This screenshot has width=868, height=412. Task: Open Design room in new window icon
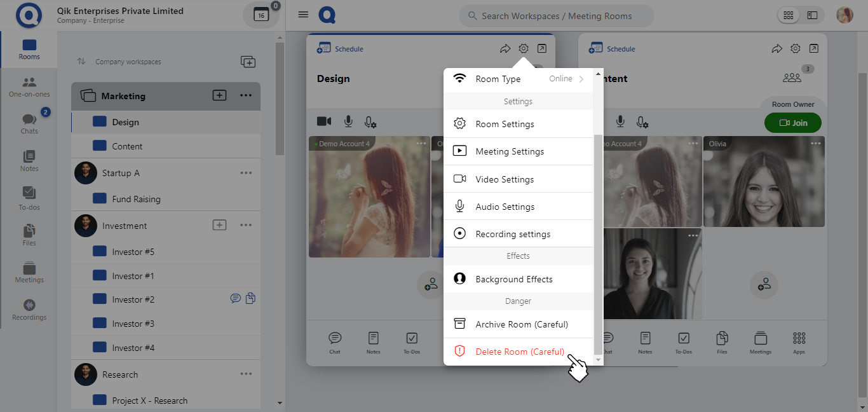pos(541,49)
